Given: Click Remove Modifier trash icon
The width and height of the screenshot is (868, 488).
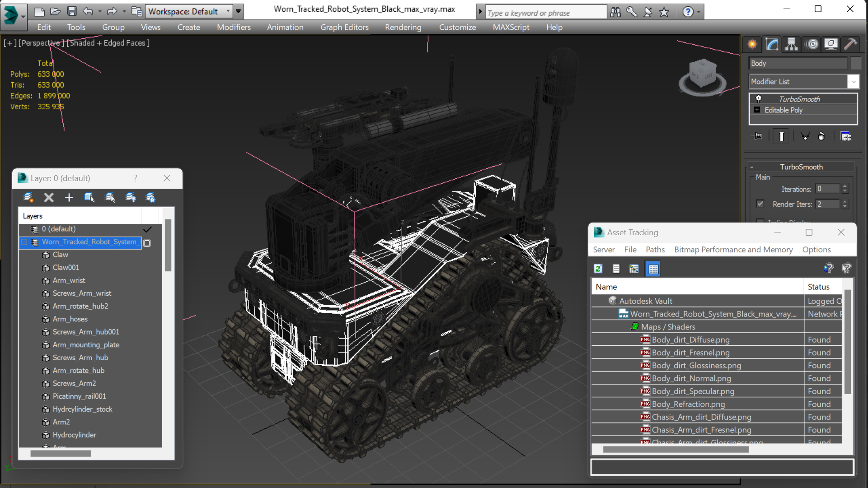Looking at the screenshot, I should point(821,136).
